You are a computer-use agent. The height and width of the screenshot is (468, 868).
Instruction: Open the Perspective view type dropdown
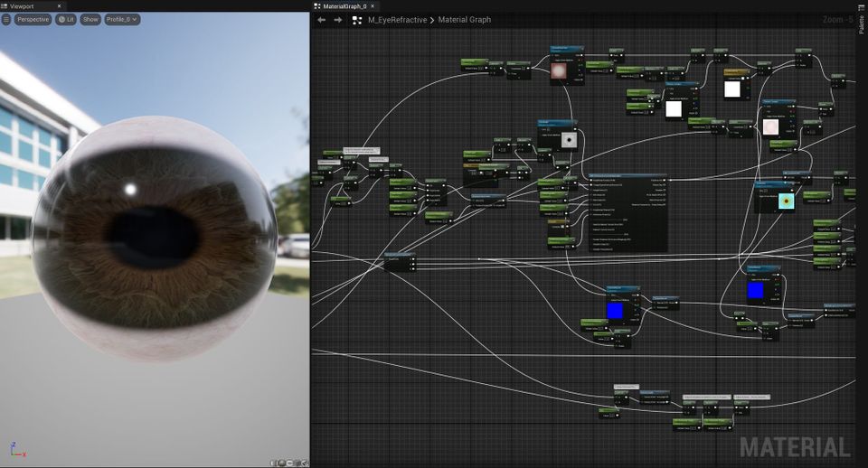coord(32,19)
